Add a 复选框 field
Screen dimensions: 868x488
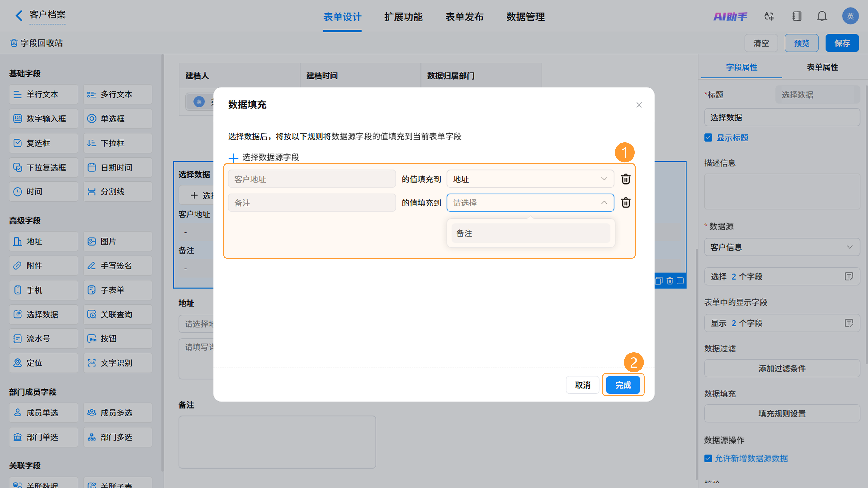pos(43,143)
